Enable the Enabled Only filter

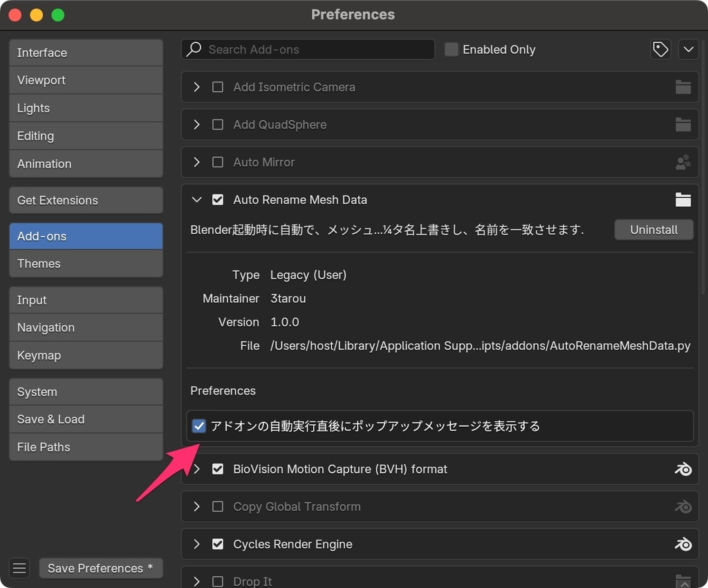(x=451, y=49)
